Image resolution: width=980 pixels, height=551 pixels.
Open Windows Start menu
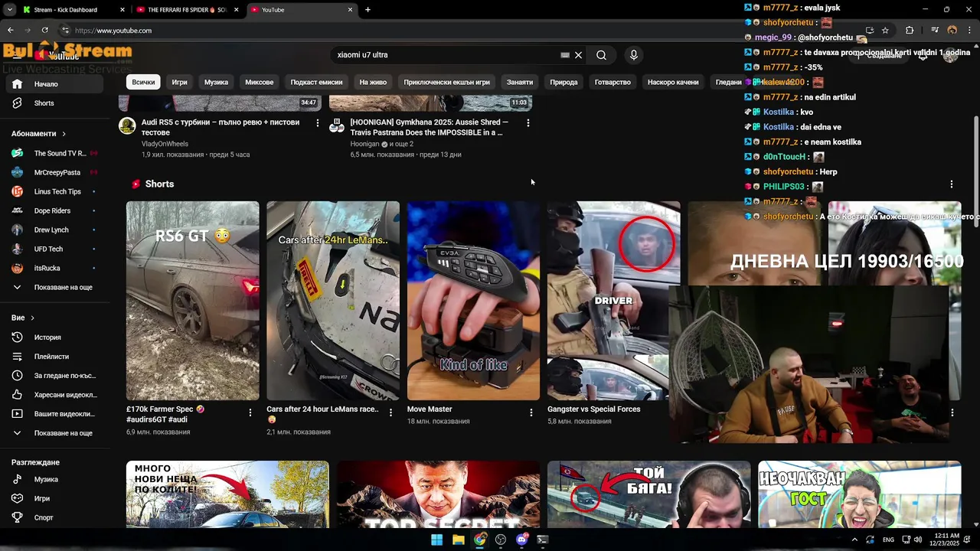click(x=436, y=540)
